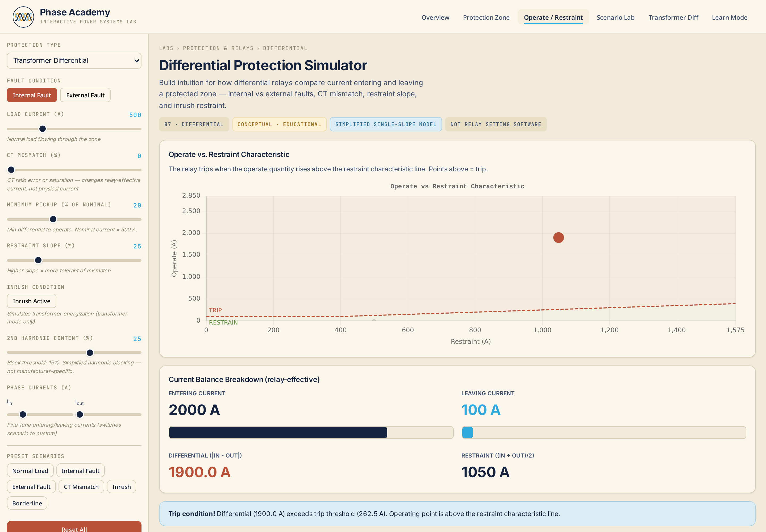Click the TRIP label on chart
The width and height of the screenshot is (766, 532).
click(x=215, y=310)
